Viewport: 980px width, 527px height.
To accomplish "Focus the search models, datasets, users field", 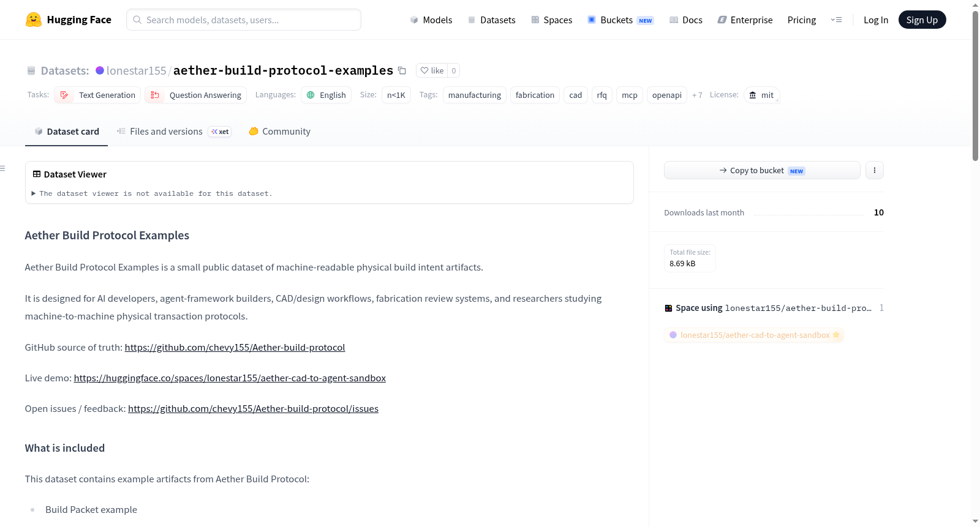I will [244, 20].
